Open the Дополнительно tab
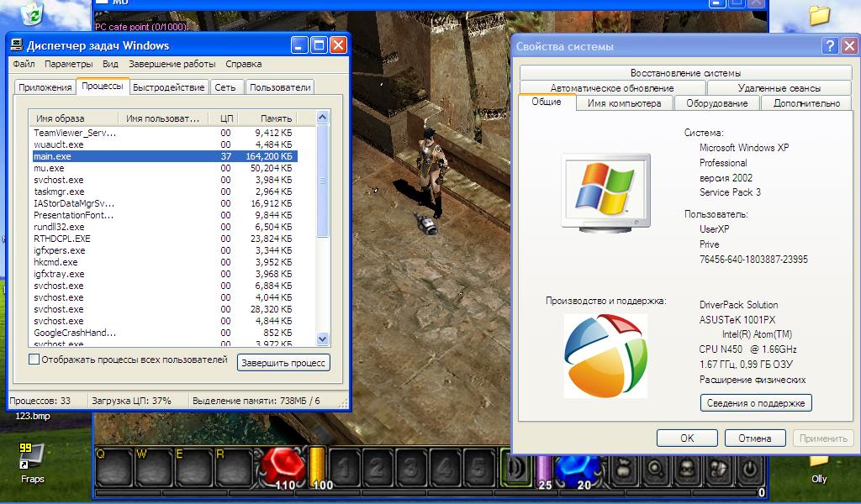This screenshot has width=861, height=504. [x=806, y=103]
